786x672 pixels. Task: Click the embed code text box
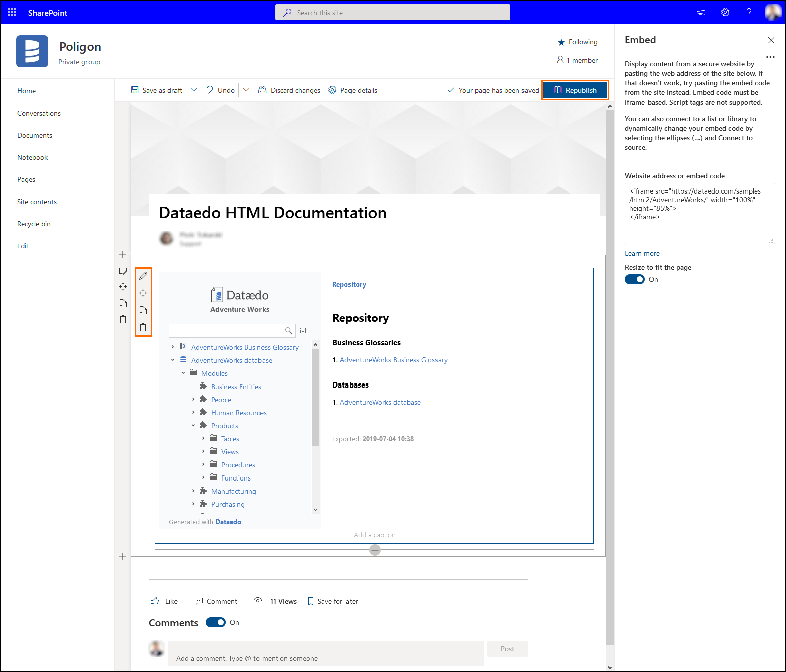pyautogui.click(x=700, y=214)
